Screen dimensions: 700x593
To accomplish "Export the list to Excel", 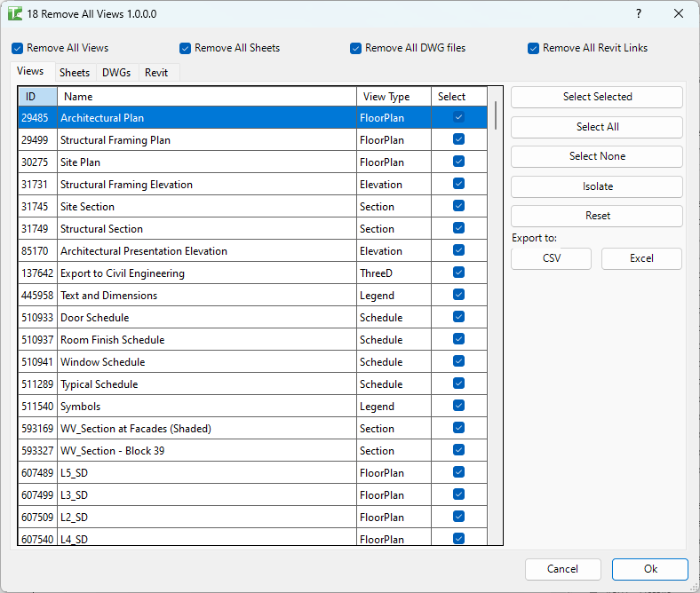I will click(x=641, y=258).
